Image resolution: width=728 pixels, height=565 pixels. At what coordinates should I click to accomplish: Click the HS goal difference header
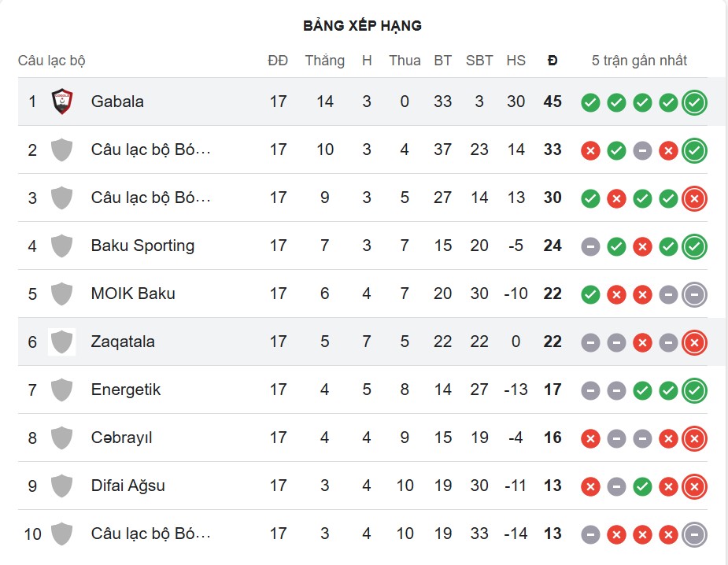[516, 61]
